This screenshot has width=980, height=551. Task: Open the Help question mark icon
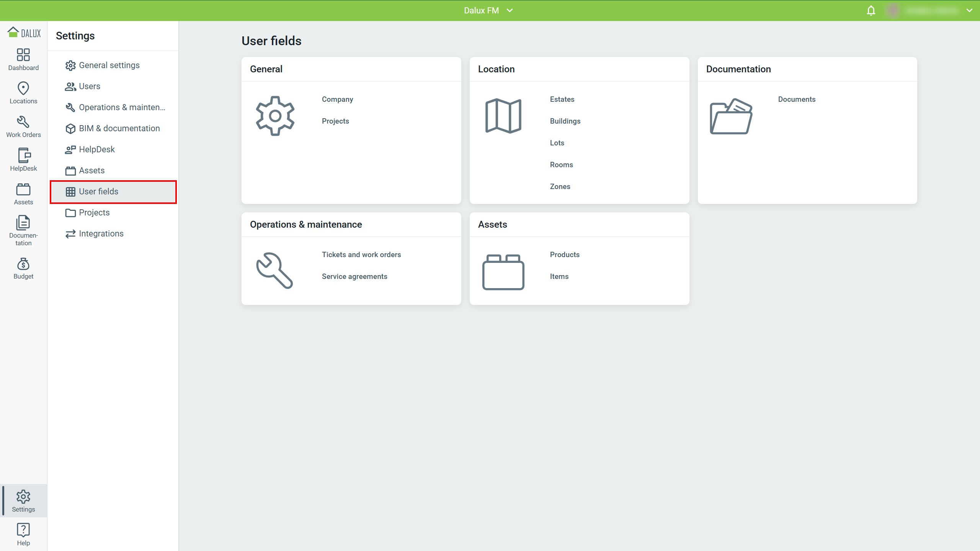click(23, 530)
